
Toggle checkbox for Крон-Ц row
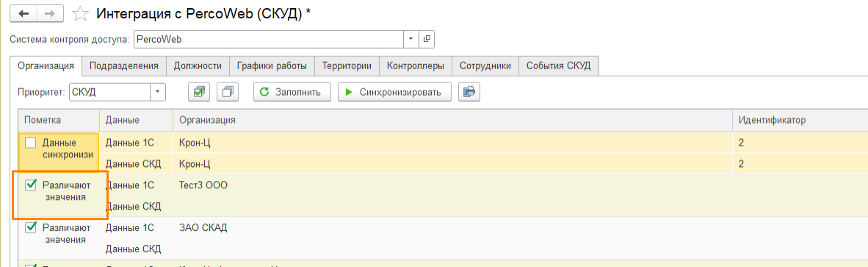coord(31,143)
